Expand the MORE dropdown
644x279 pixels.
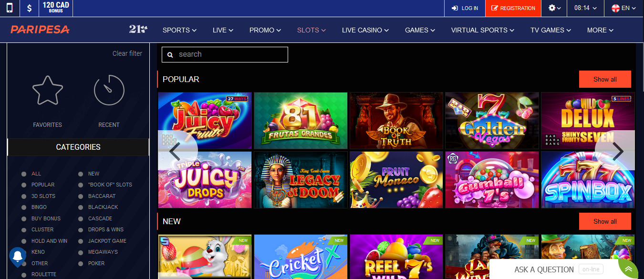pos(600,30)
